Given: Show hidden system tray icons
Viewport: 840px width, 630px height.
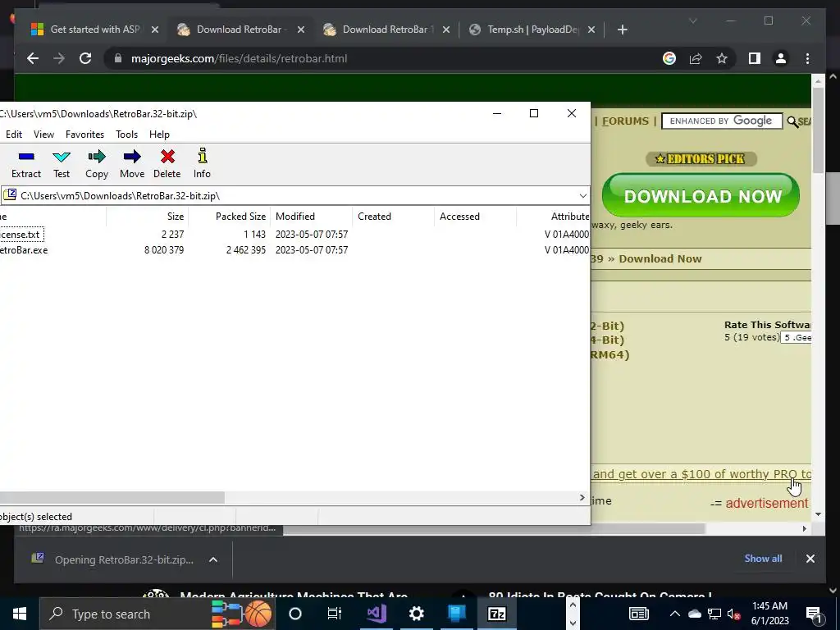Looking at the screenshot, I should tap(675, 614).
